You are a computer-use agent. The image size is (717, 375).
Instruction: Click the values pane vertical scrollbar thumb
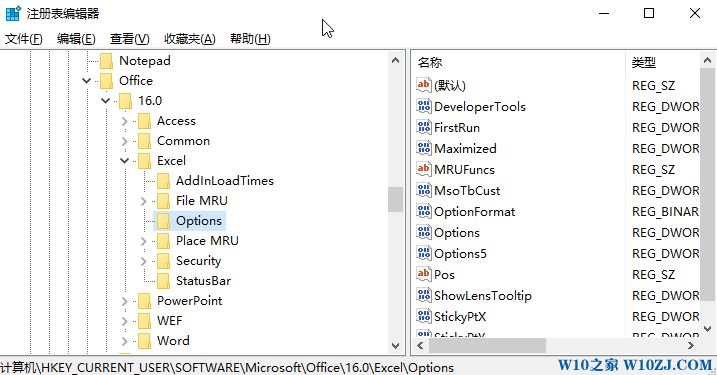pyautogui.click(x=707, y=184)
